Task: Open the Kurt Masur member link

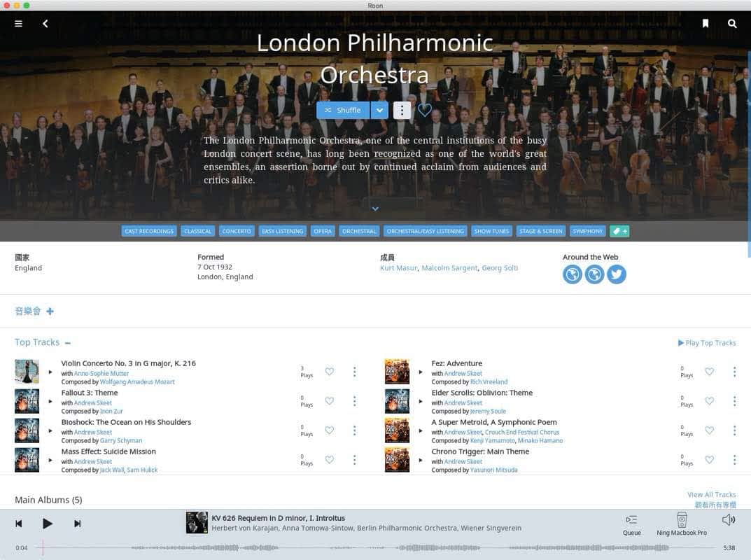Action: 398,268
